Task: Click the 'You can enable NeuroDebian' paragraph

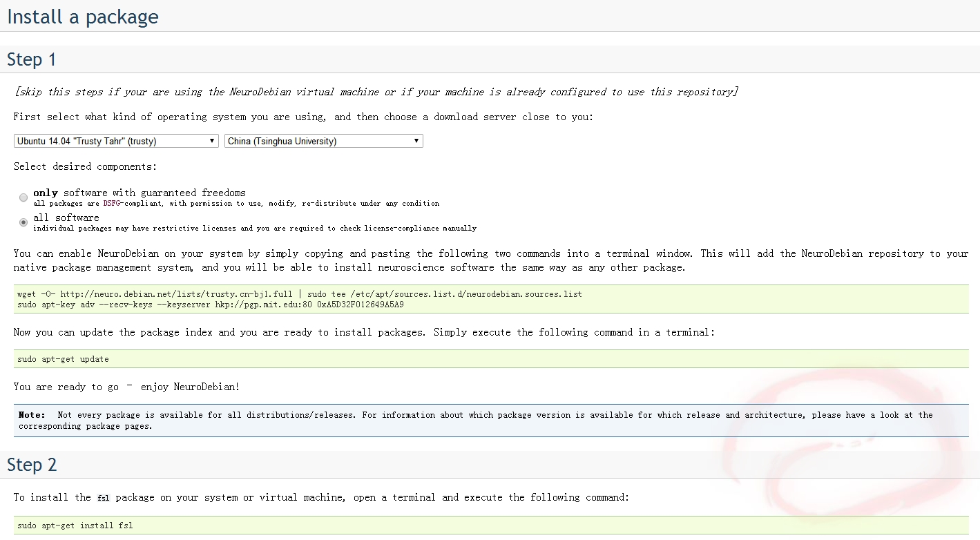Action: (x=491, y=260)
